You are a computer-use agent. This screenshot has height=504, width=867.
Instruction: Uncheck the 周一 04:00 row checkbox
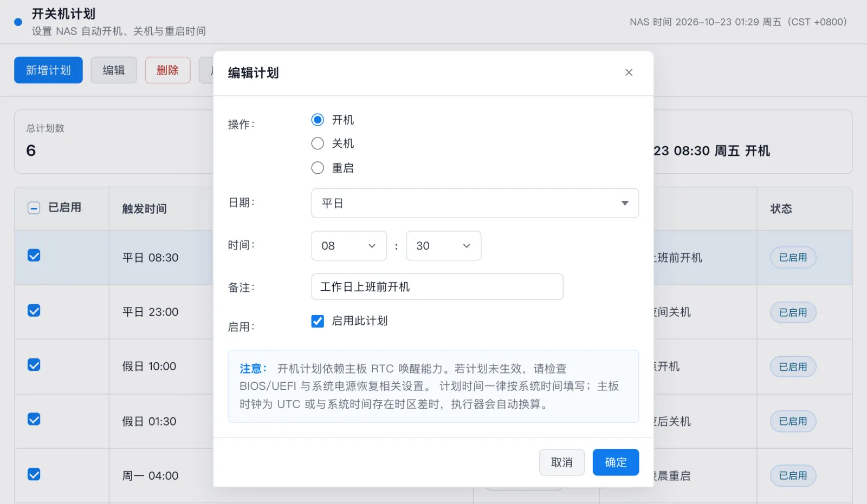[34, 475]
